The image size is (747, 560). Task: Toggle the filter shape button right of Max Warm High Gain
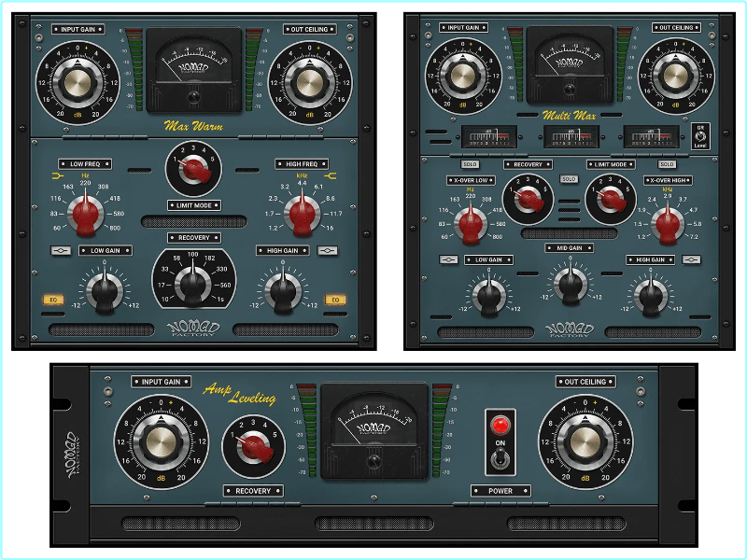pyautogui.click(x=328, y=250)
